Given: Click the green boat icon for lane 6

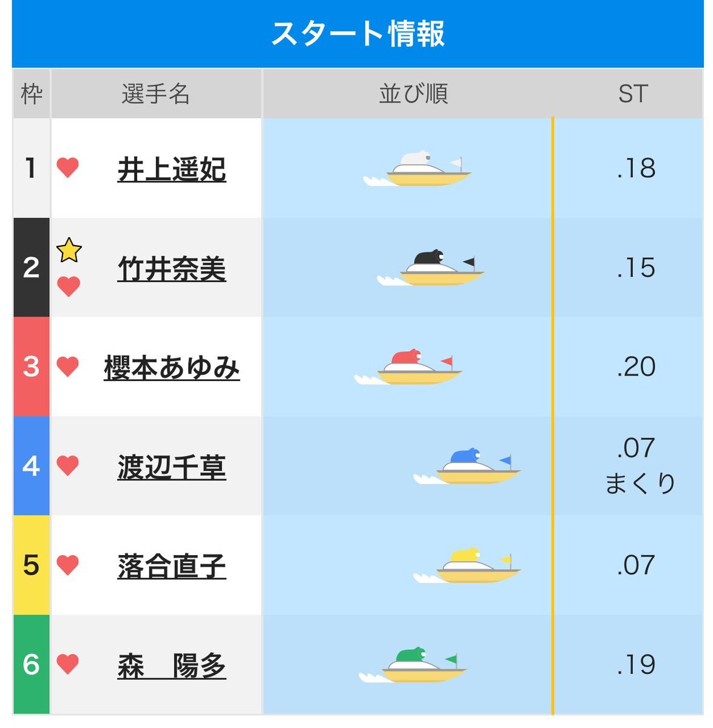Looking at the screenshot, I should [x=413, y=665].
